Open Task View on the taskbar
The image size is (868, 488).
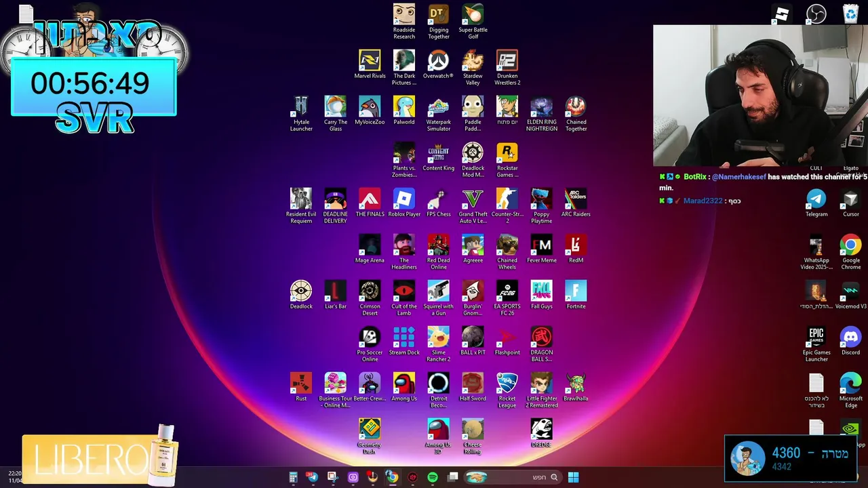(x=452, y=477)
